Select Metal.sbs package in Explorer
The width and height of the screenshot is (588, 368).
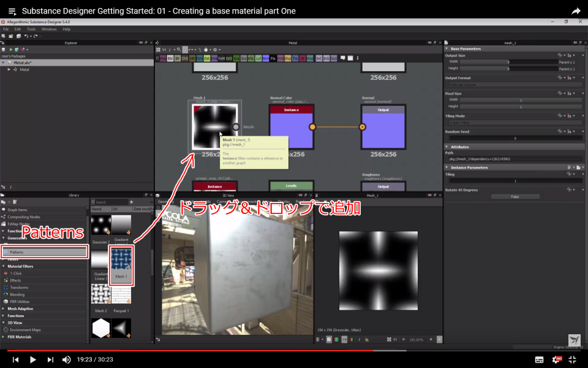[x=77, y=63]
